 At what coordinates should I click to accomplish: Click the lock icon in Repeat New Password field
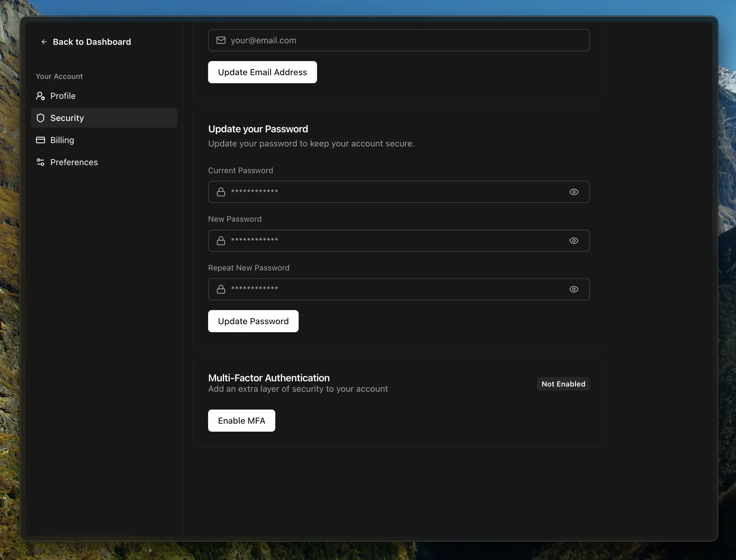point(221,289)
